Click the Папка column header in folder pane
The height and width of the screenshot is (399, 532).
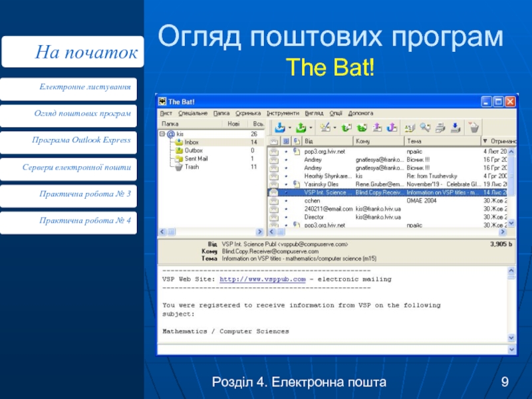190,124
